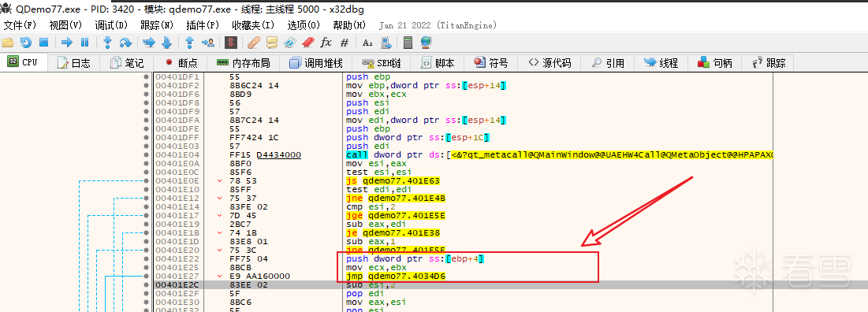
Task: Click the Run arrow icon
Action: tap(67, 42)
